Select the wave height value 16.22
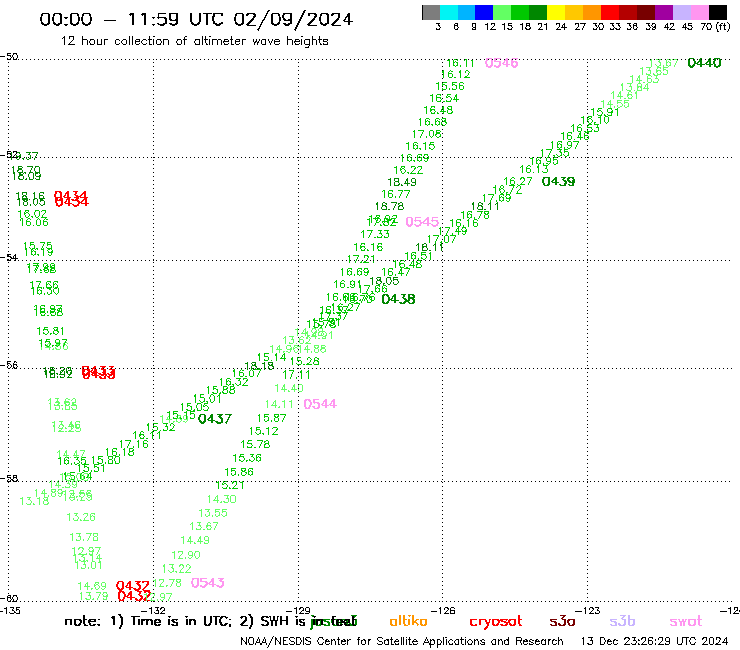The height and width of the screenshot is (650, 740). (408, 170)
